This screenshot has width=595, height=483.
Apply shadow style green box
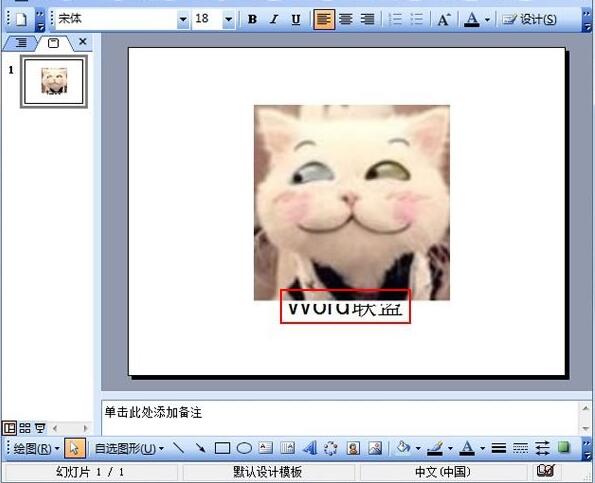click(x=564, y=448)
